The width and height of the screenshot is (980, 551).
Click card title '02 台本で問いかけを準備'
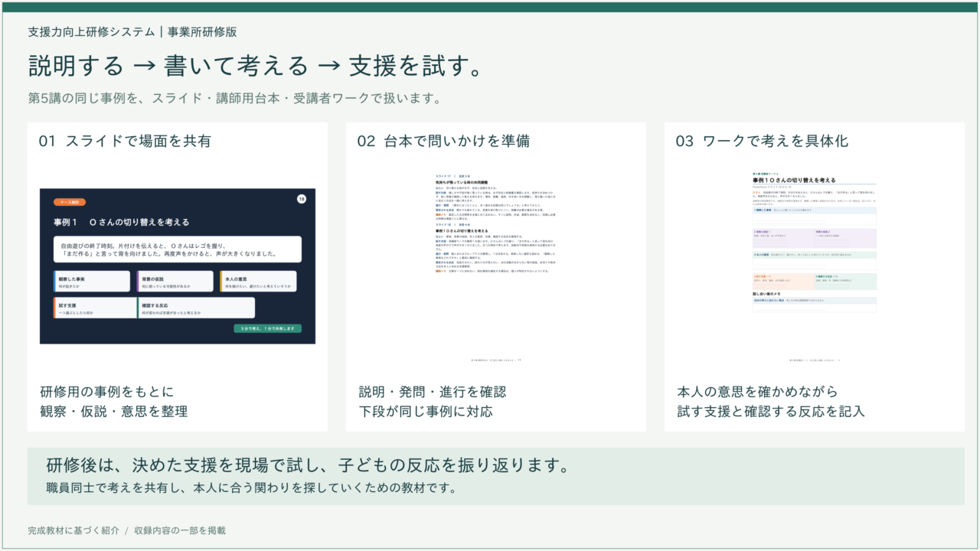point(443,141)
